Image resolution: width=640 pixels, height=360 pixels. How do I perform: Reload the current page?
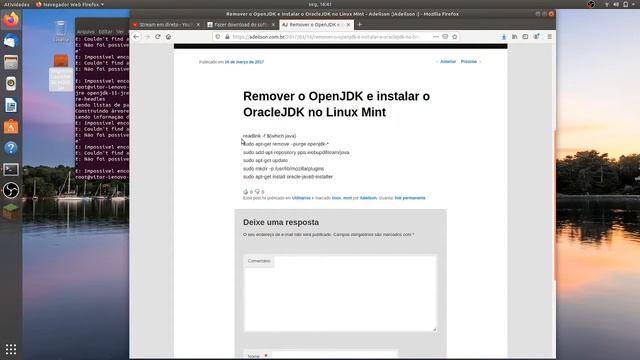[158, 37]
